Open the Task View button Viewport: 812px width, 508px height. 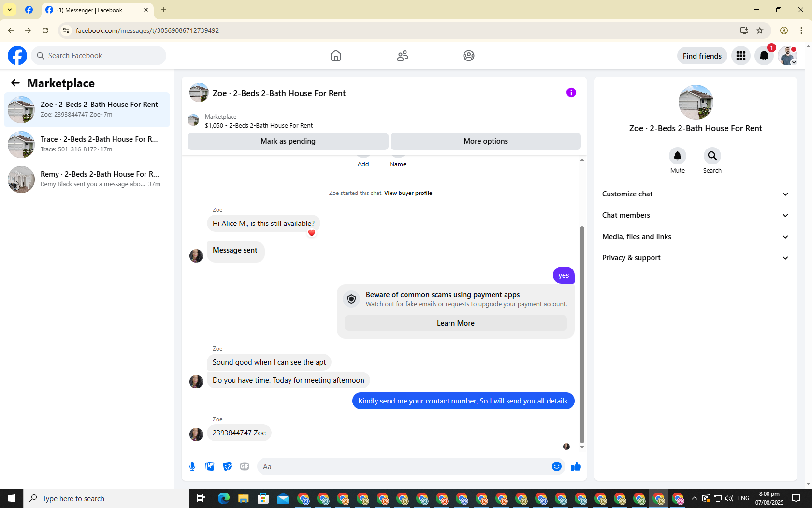[201, 498]
